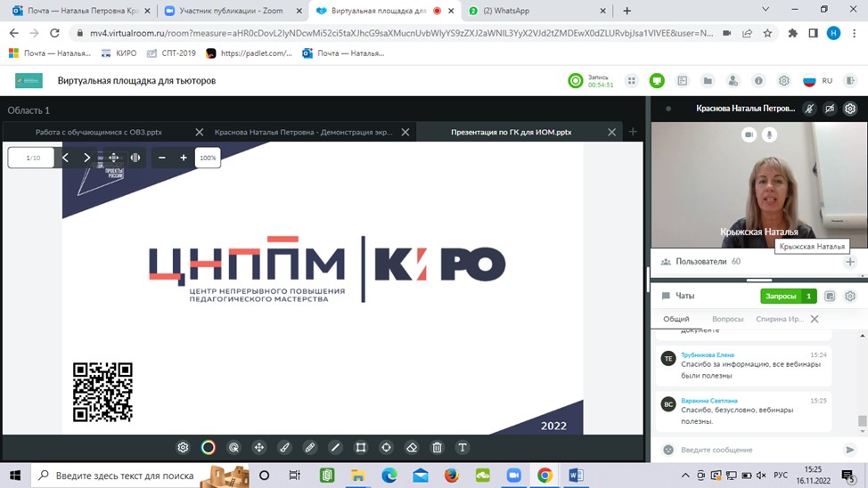Select the eraser tool
The height and width of the screenshot is (488, 868).
pos(412,448)
